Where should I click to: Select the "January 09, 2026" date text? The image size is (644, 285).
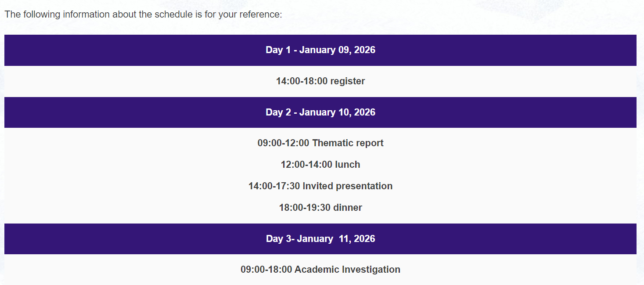click(337, 50)
